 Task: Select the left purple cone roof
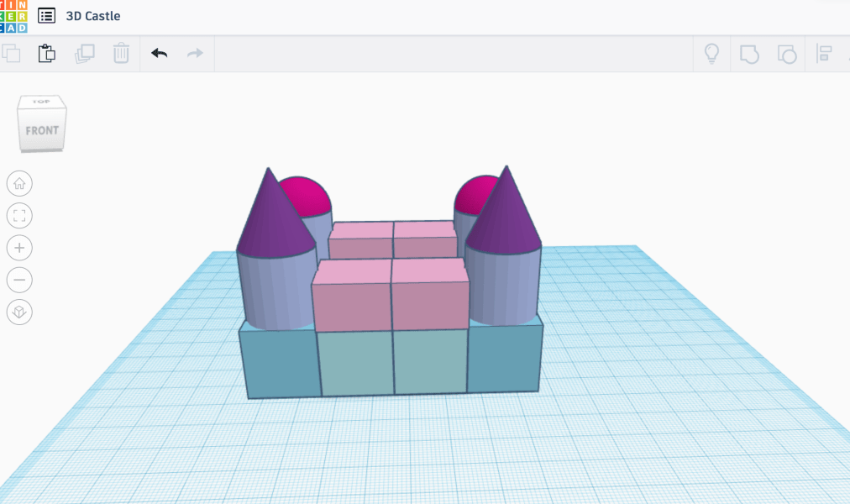270,220
